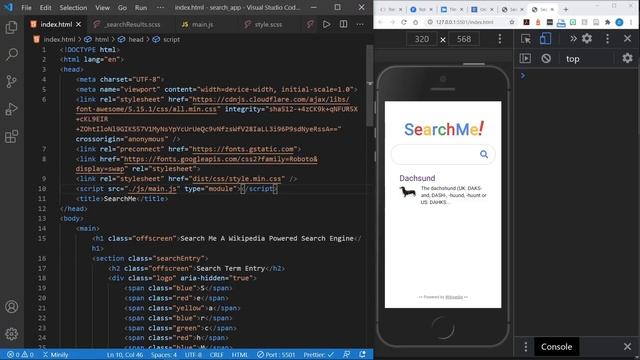This screenshot has height=360, width=640.
Task: Open the View menu
Action: point(102,7)
